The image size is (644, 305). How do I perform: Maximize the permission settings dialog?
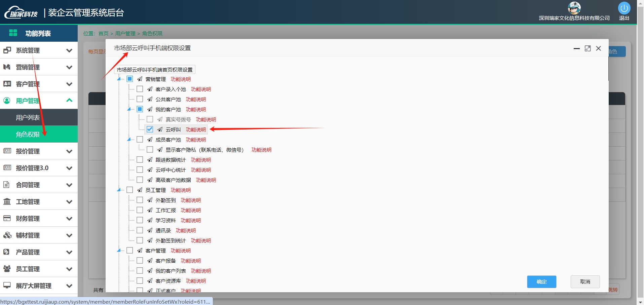coord(588,48)
